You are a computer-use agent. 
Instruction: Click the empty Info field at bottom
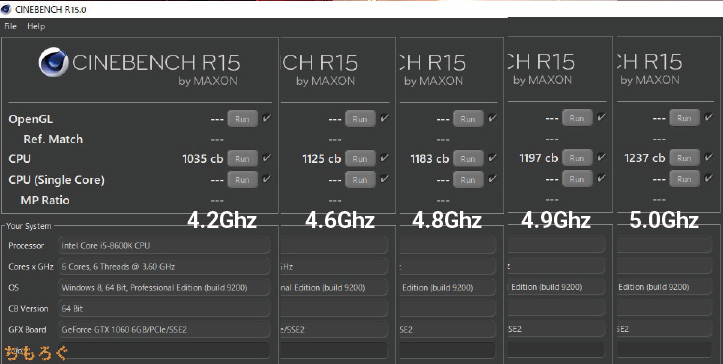coord(164,350)
